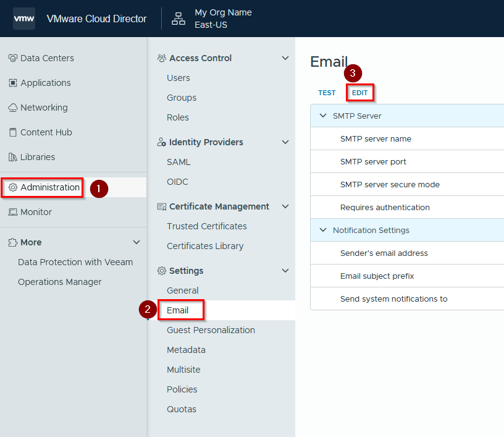Viewport: 504px width, 437px height.
Task: Click the Email subject prefix row
Action: (x=407, y=276)
